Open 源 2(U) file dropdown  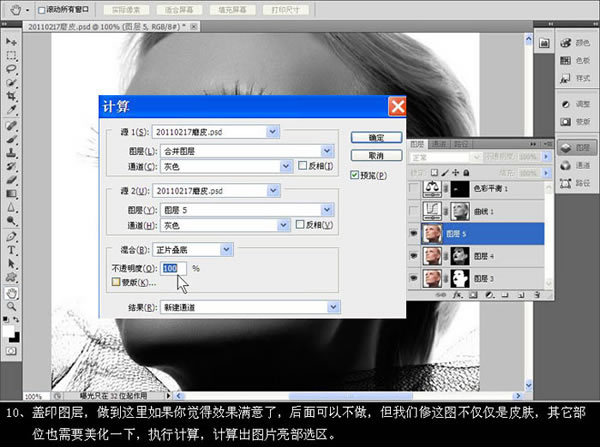coord(273,191)
